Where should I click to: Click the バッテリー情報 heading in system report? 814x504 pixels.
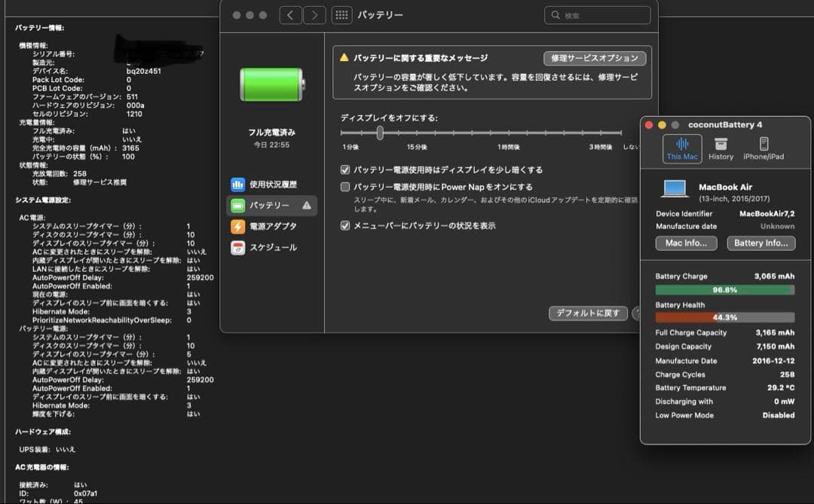pos(40,28)
